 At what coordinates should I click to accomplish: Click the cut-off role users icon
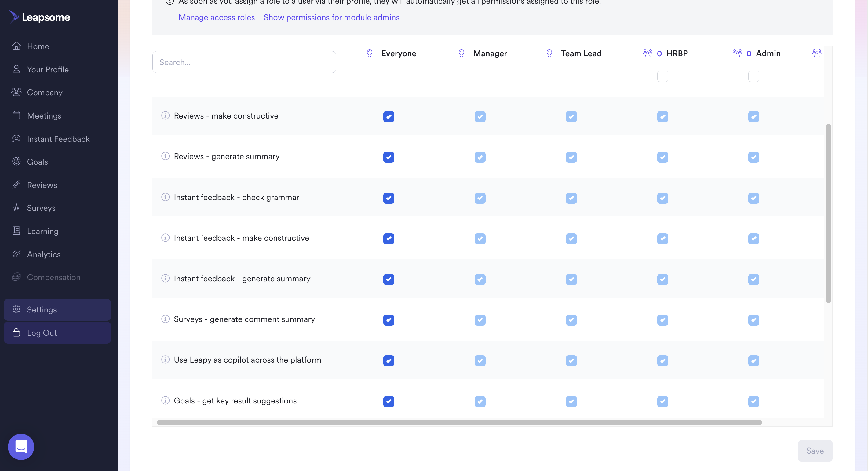point(817,53)
